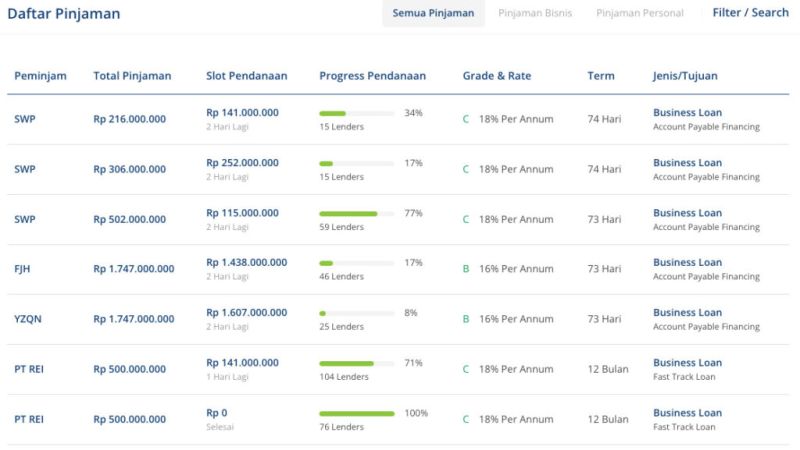Screen dimensions: 800x450
Task: Click the 59 Lenders count
Action: [341, 227]
